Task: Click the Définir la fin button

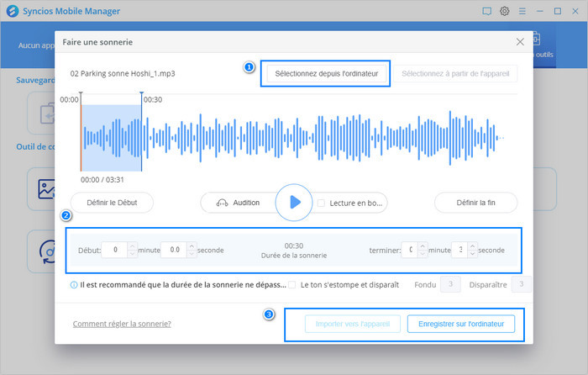Action: 475,203
